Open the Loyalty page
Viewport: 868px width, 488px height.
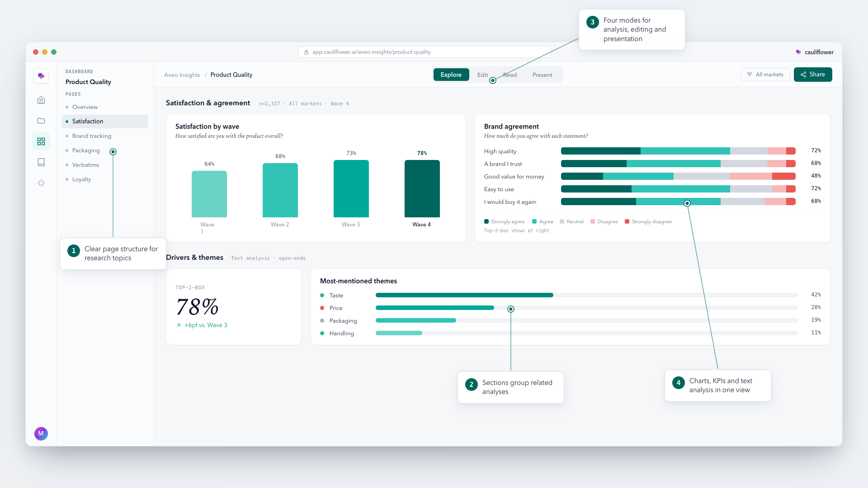81,179
